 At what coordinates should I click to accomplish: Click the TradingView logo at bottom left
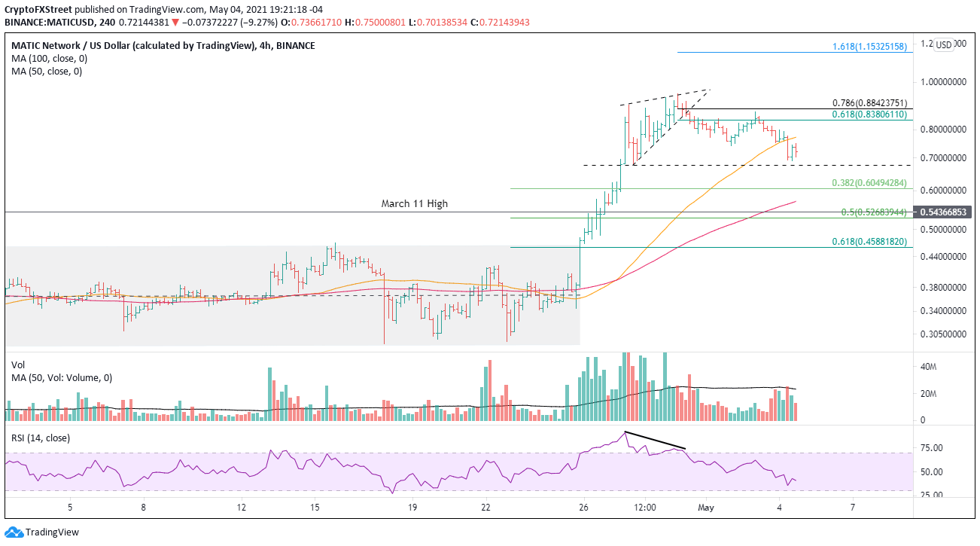click(x=42, y=532)
